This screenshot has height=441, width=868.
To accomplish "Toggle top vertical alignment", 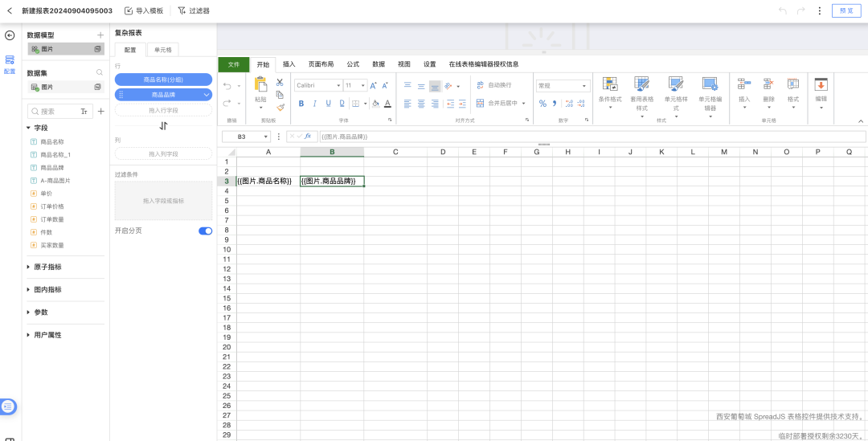I will pos(407,86).
